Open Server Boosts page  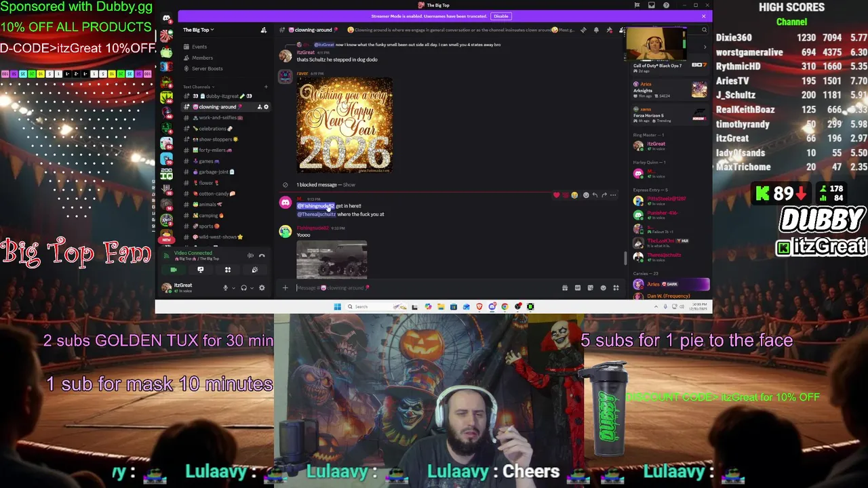tap(207, 68)
